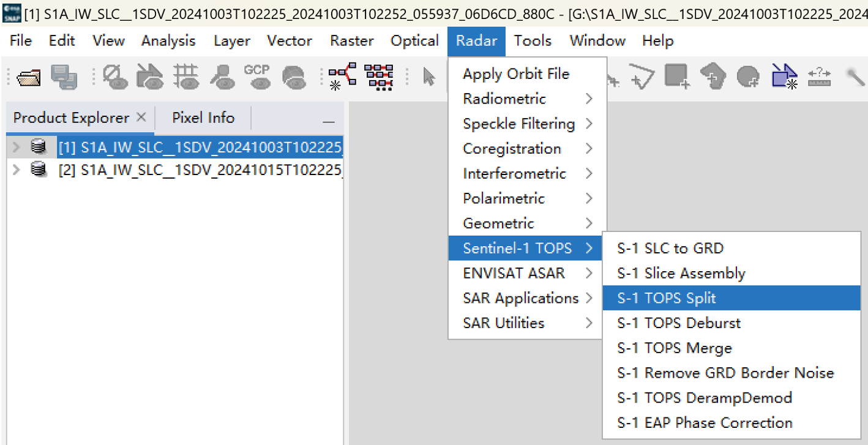Choose Apply Orbit File
The width and height of the screenshot is (868, 445).
tap(527, 74)
